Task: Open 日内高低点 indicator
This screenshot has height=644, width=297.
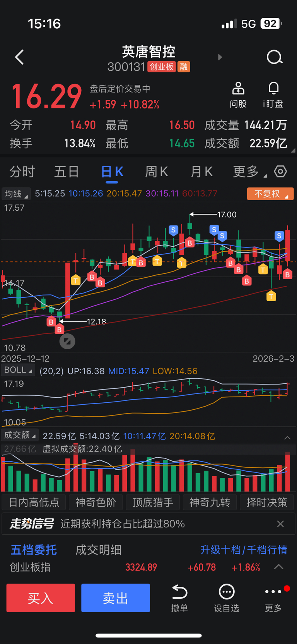Action: click(x=34, y=502)
